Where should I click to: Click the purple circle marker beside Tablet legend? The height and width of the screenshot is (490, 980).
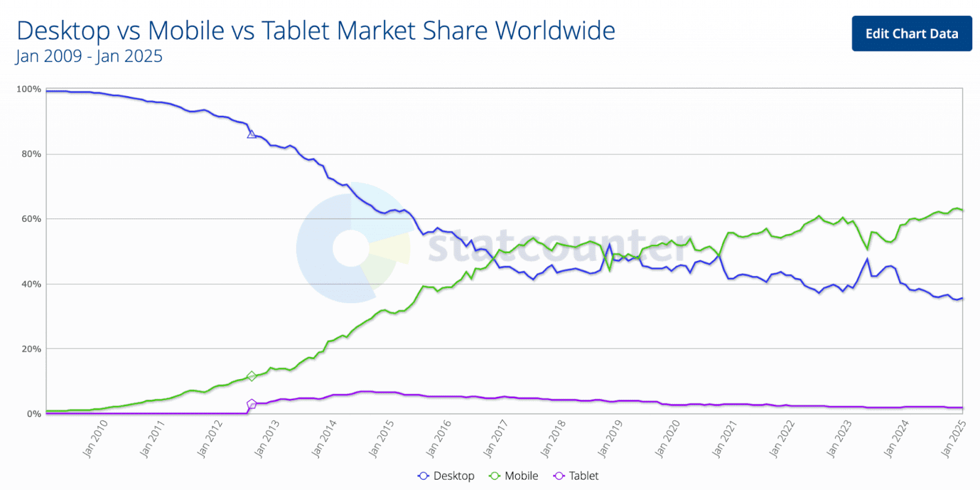coord(560,475)
